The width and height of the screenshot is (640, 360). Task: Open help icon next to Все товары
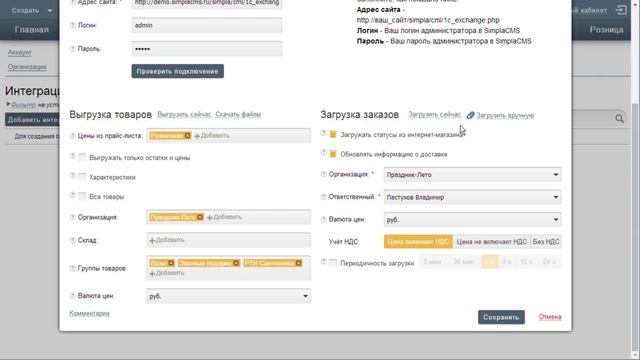(73, 196)
